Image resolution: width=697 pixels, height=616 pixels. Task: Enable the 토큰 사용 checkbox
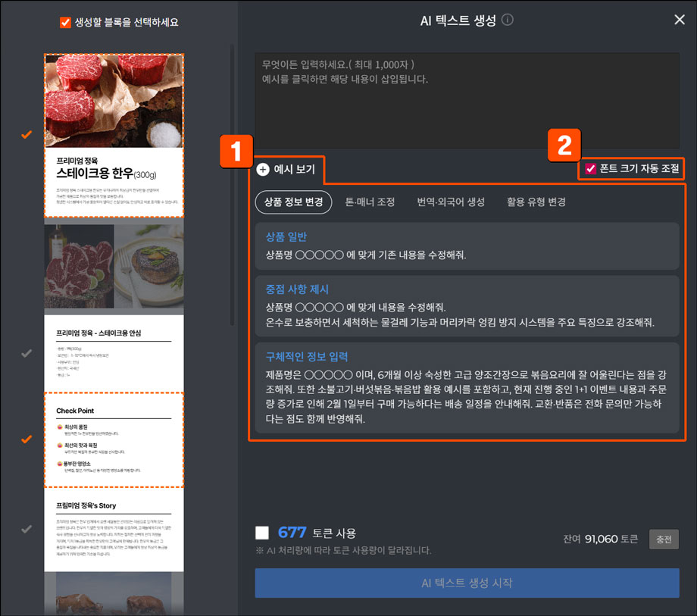(x=262, y=533)
